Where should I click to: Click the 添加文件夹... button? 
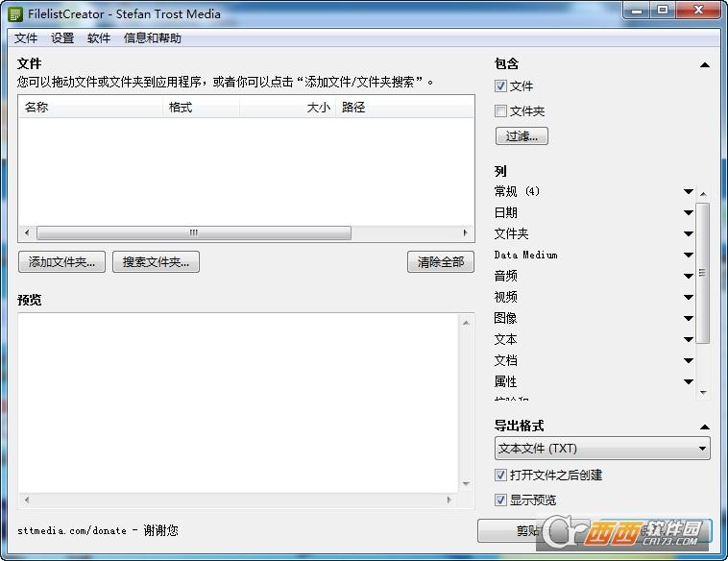click(x=61, y=262)
